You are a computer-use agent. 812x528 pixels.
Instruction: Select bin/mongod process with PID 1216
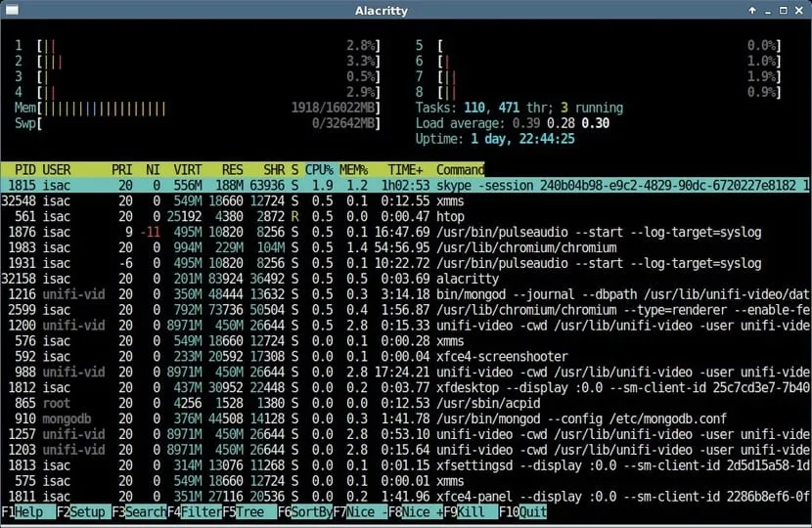point(406,294)
